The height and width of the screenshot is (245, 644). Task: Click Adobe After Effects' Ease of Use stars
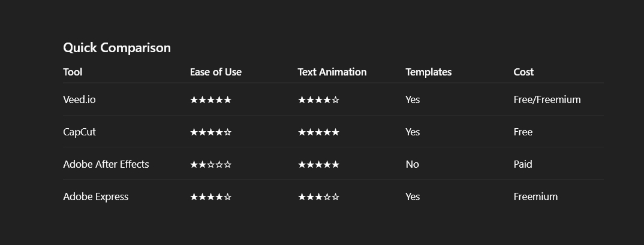tap(210, 164)
